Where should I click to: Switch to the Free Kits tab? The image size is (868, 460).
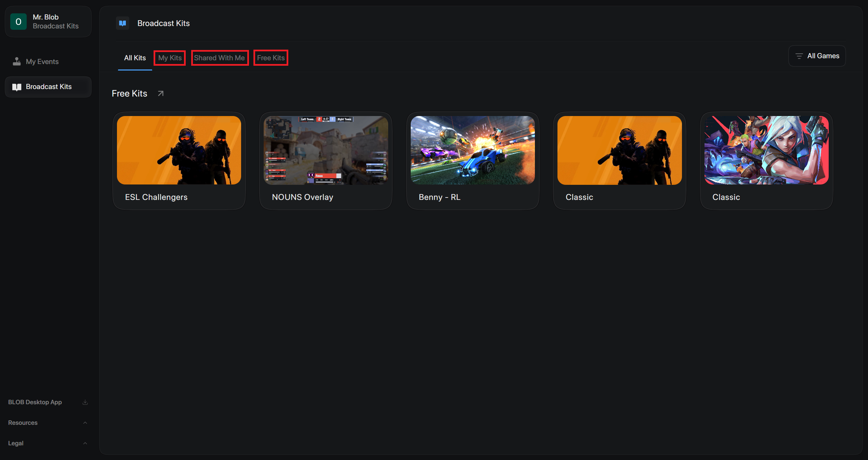(271, 58)
